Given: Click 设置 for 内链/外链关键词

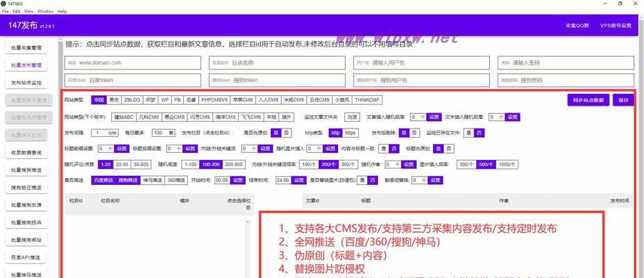Looking at the screenshot, I should point(265,149).
